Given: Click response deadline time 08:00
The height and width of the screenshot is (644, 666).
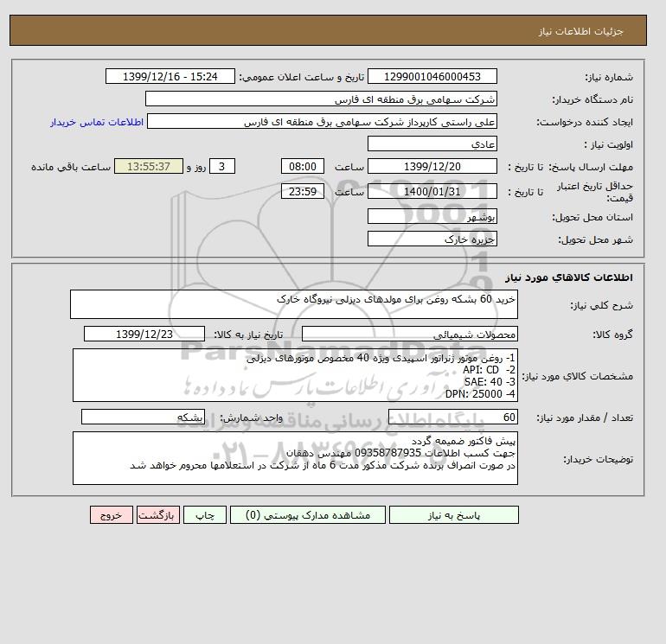Looking at the screenshot, I should tap(303, 167).
